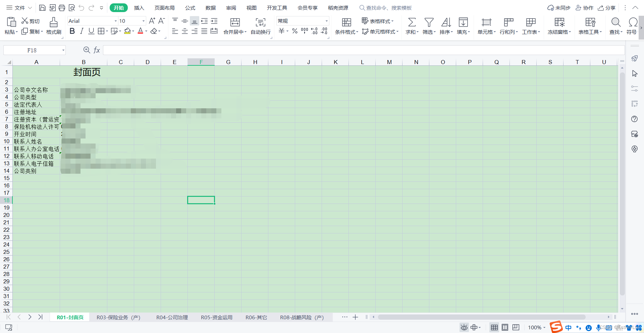Click the Rows and Columns (行和列) icon
This screenshot has width=644, height=333.
[508, 22]
